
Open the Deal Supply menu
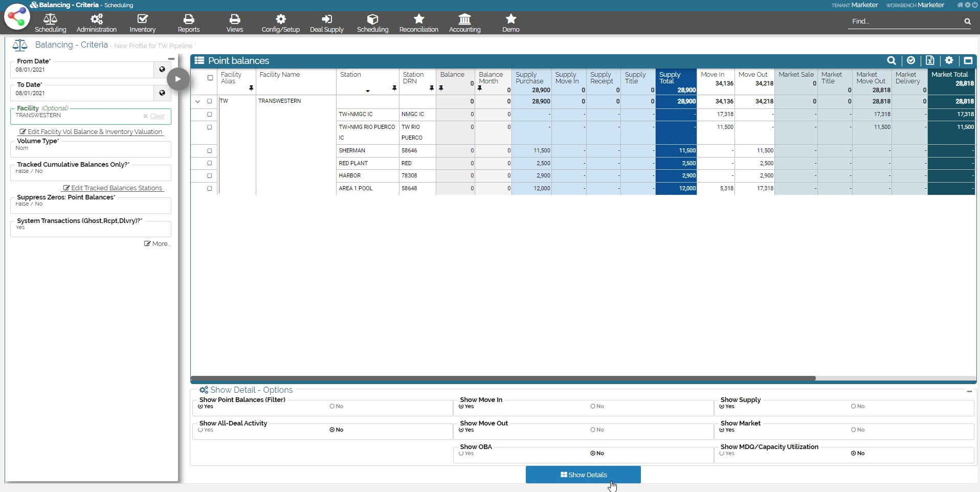coord(326,24)
